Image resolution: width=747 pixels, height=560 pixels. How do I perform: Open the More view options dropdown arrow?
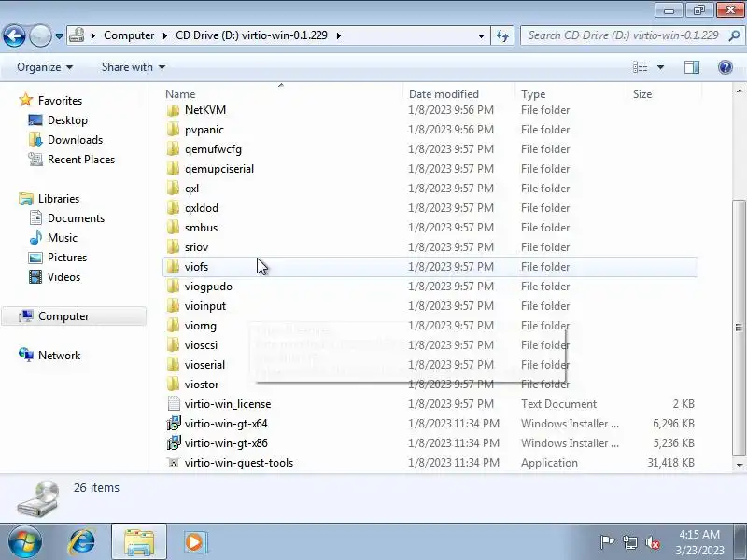tap(660, 67)
